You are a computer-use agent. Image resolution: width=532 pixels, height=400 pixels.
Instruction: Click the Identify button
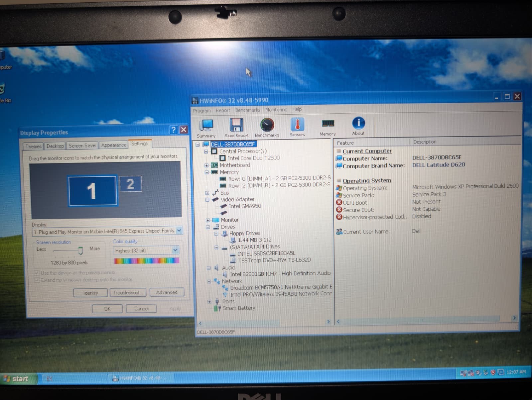pos(90,293)
